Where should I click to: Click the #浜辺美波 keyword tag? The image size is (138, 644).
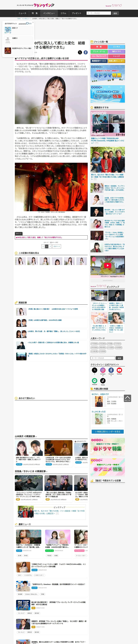click(x=102, y=344)
